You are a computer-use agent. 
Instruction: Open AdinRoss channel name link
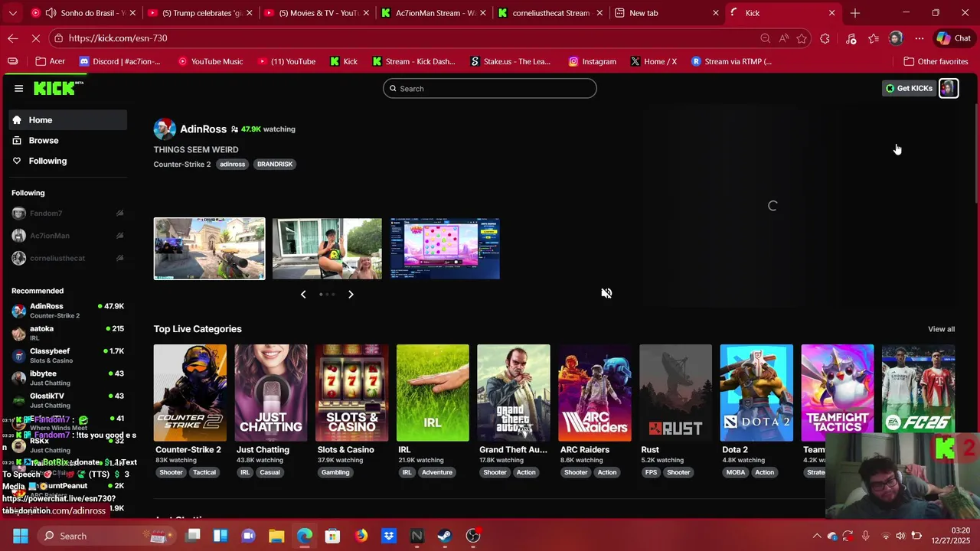click(x=203, y=129)
